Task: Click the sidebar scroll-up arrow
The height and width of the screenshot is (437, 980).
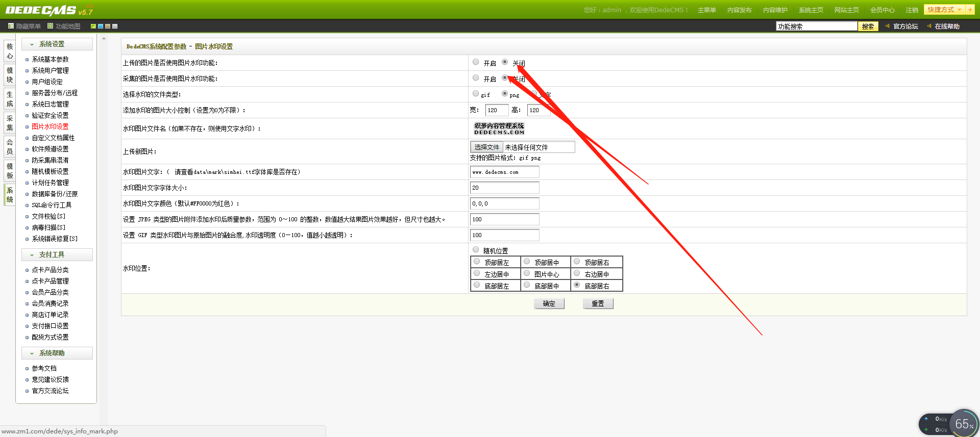Action: pos(104,39)
